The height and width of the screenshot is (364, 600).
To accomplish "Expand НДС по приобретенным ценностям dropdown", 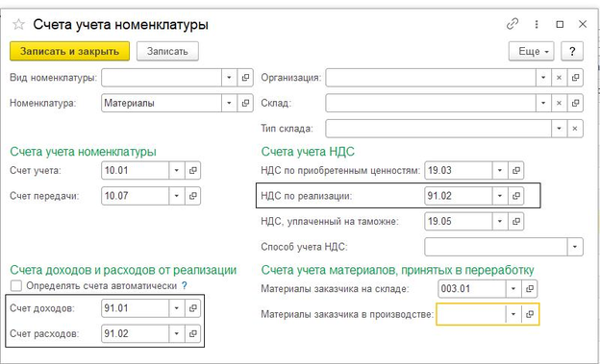I will [500, 171].
